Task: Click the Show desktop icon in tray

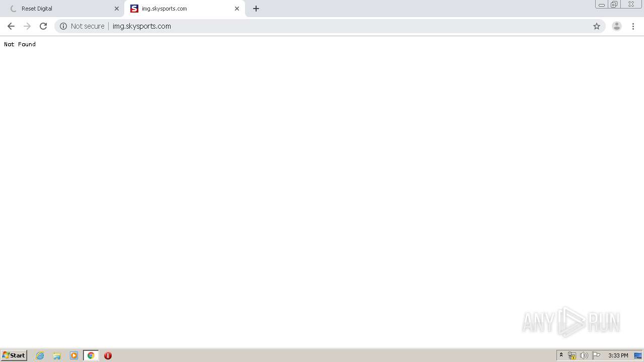Action: coord(638,355)
